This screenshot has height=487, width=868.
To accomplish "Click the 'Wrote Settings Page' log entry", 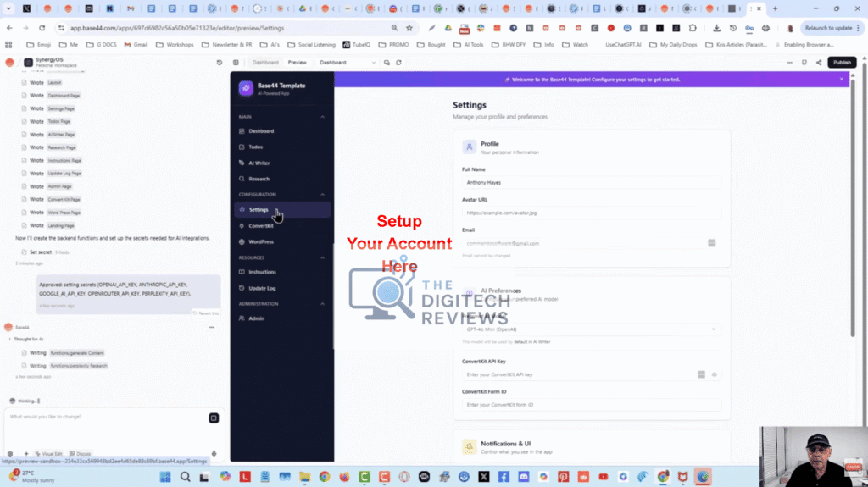I will (x=48, y=109).
